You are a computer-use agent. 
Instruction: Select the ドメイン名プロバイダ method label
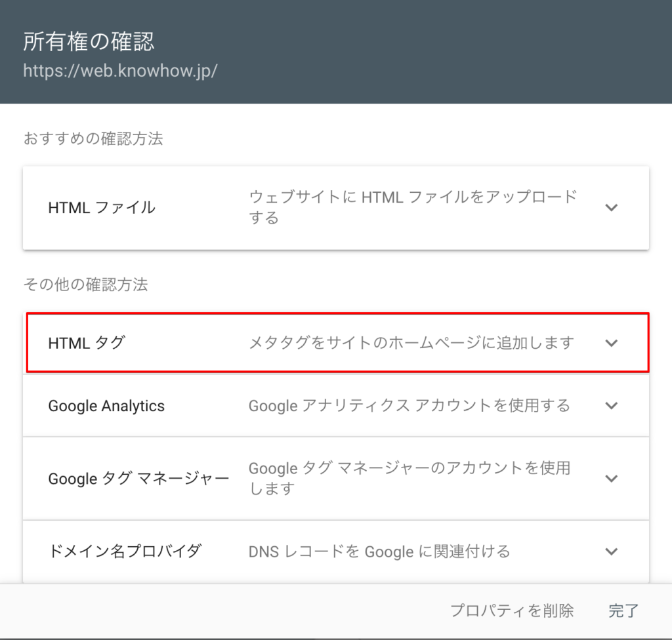tap(125, 551)
